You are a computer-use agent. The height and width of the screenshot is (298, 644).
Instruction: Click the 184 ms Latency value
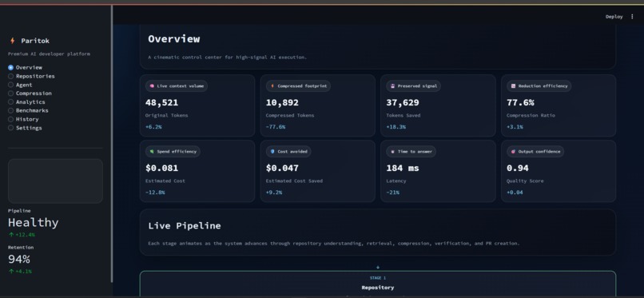(x=403, y=169)
